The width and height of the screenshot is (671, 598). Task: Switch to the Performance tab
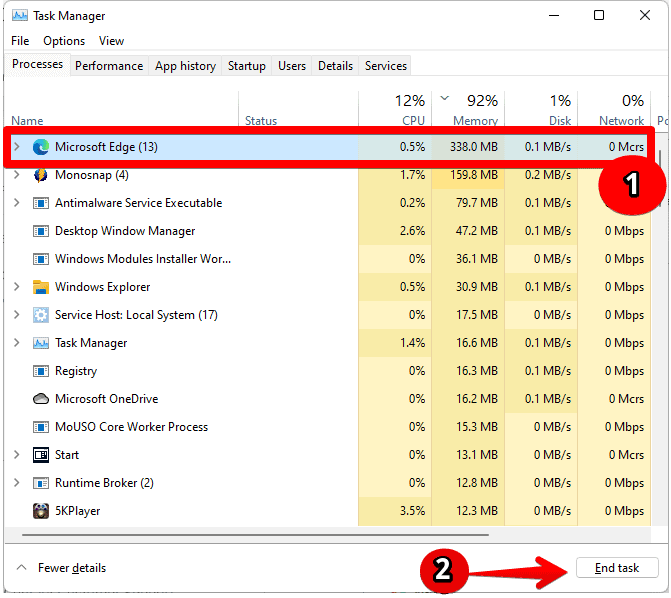tap(109, 66)
